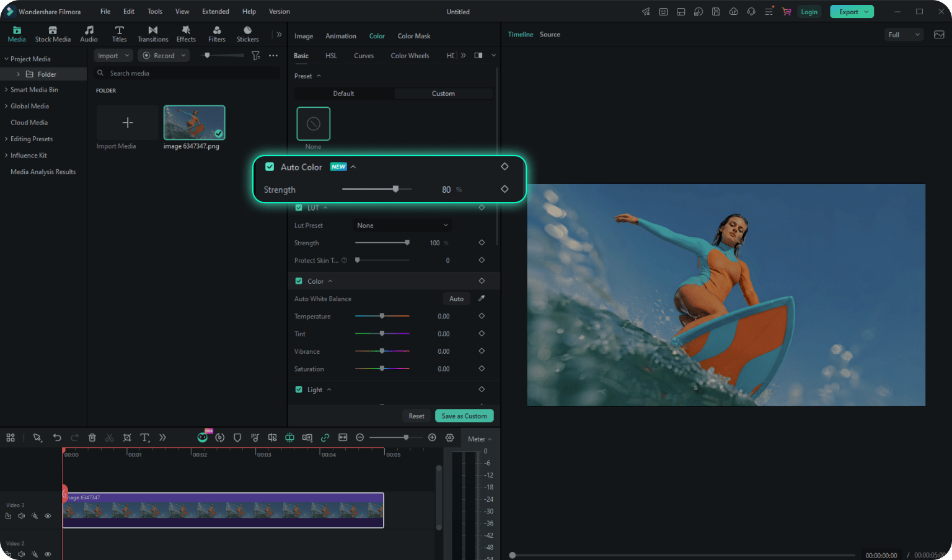952x560 pixels.
Task: Toggle the Color section checkbox
Action: point(299,281)
